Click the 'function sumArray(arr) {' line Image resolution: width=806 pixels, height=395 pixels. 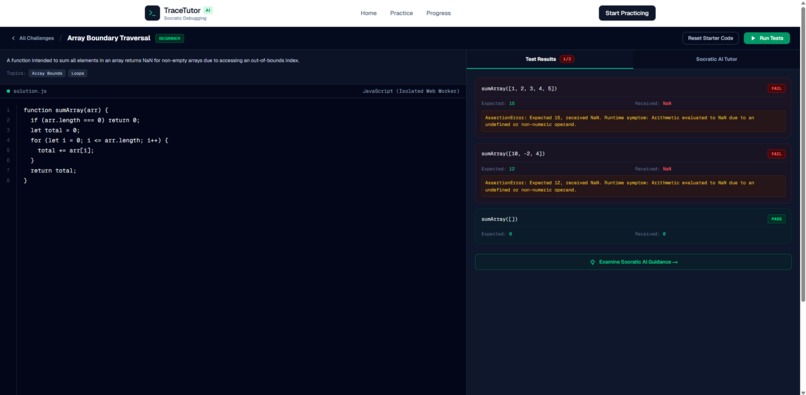pyautogui.click(x=66, y=110)
